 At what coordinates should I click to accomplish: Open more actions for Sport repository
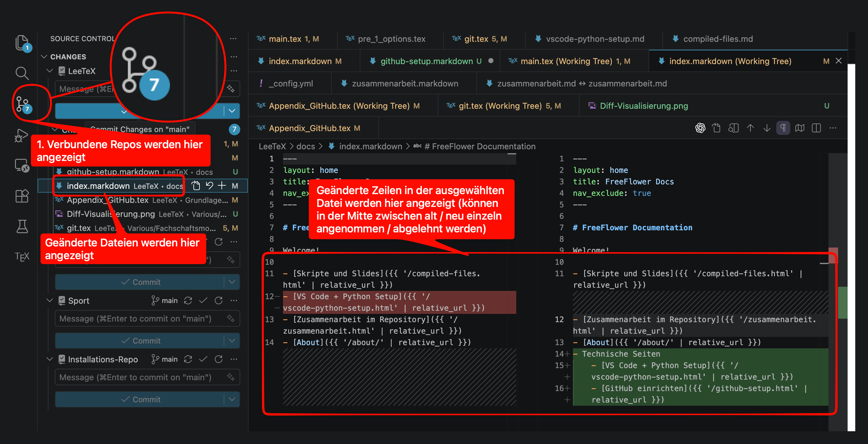tap(234, 300)
